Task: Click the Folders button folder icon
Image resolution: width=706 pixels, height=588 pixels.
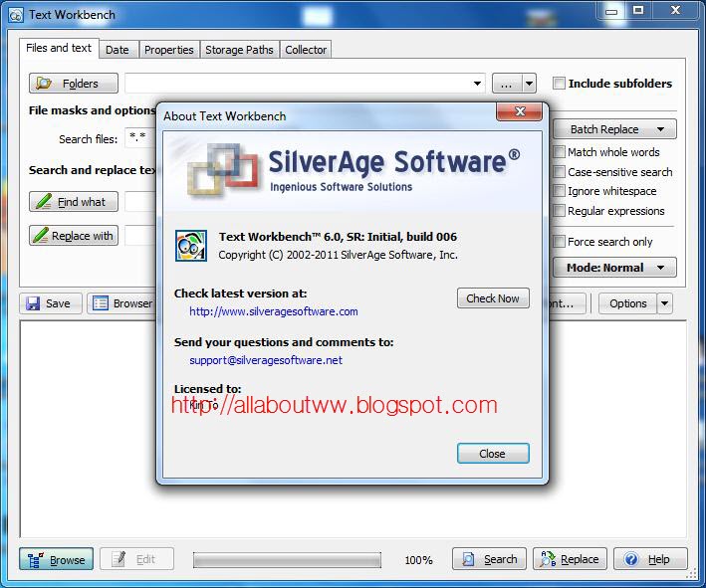Action: pos(43,84)
